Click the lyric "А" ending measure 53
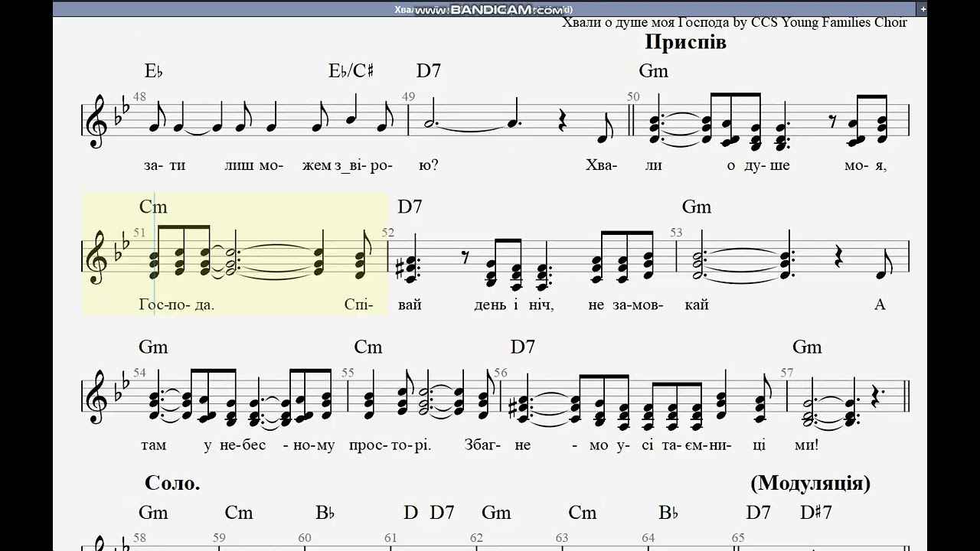980x551 pixels. 880,305
